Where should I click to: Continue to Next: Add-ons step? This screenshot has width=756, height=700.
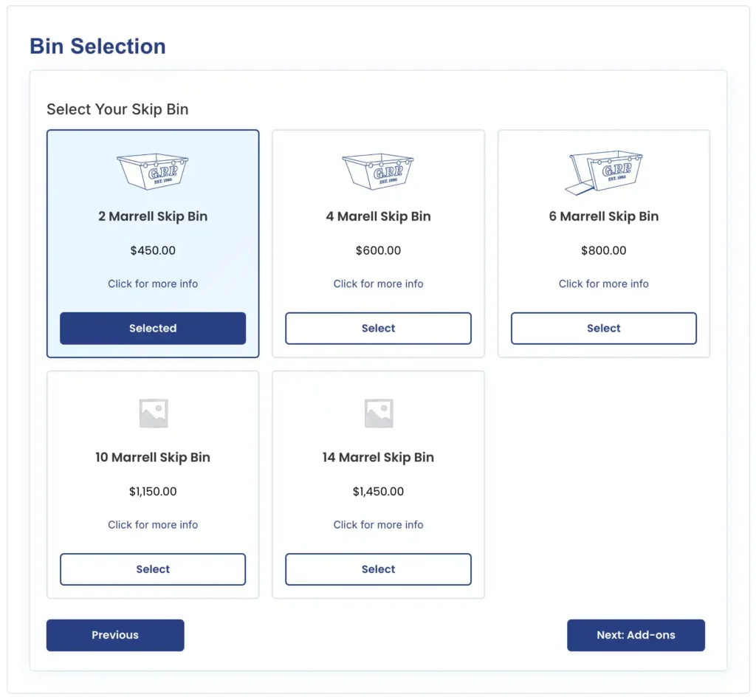click(636, 636)
